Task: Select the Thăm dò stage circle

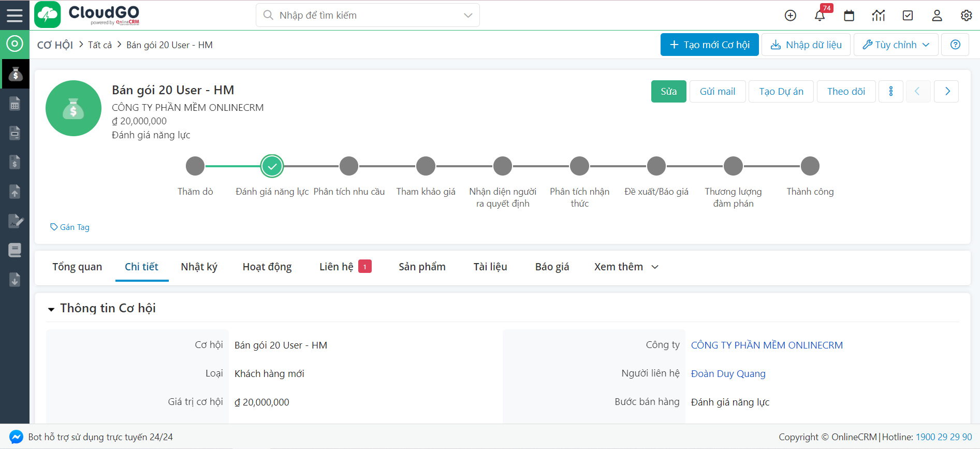Action: click(x=195, y=166)
